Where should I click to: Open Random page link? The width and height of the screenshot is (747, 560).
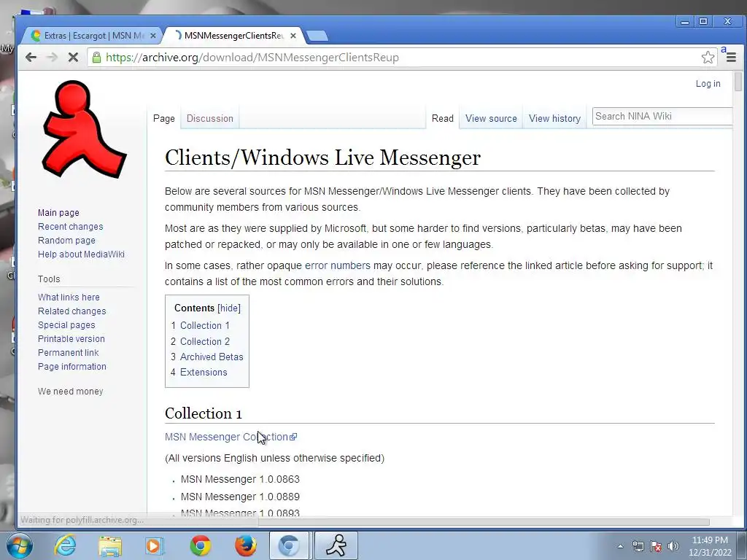click(66, 241)
